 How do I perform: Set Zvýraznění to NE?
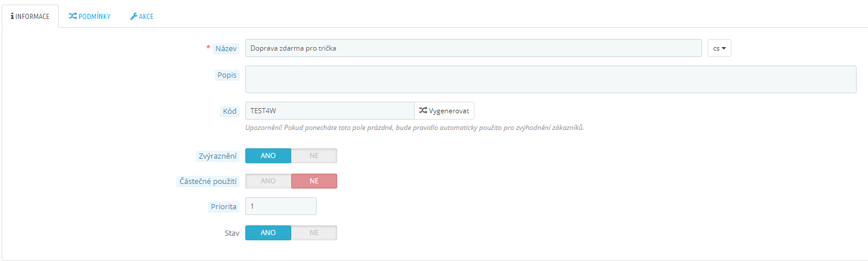click(314, 156)
